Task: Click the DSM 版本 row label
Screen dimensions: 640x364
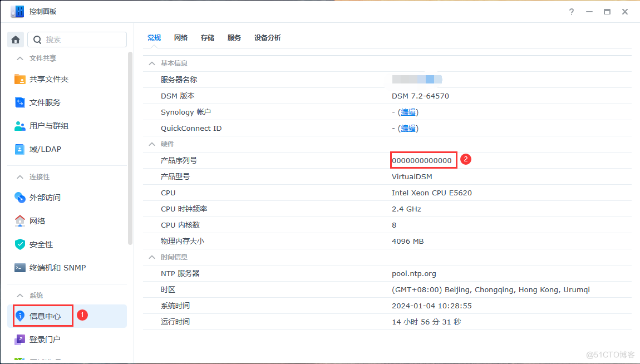Action: tap(178, 96)
